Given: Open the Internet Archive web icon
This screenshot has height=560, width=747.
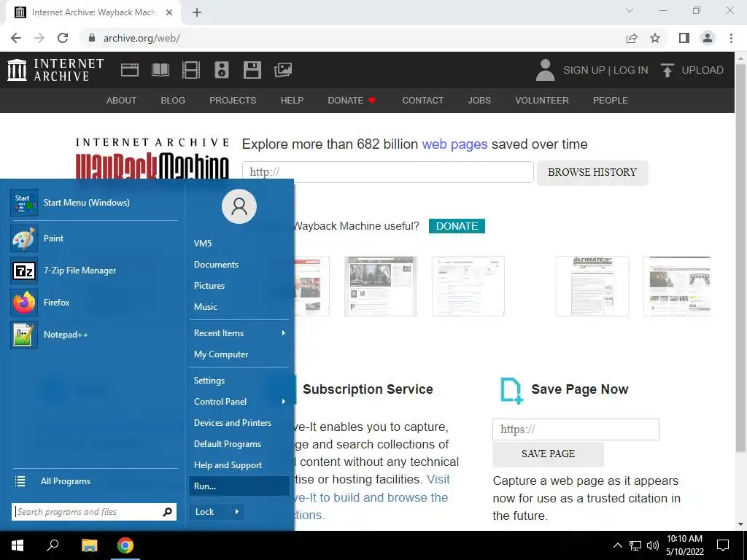Looking at the screenshot, I should [130, 70].
